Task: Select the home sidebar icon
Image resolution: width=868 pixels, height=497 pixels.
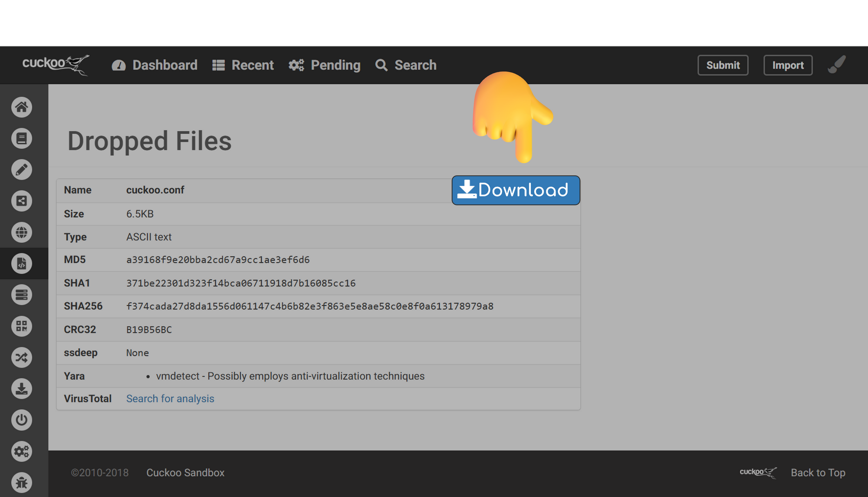Action: point(21,107)
